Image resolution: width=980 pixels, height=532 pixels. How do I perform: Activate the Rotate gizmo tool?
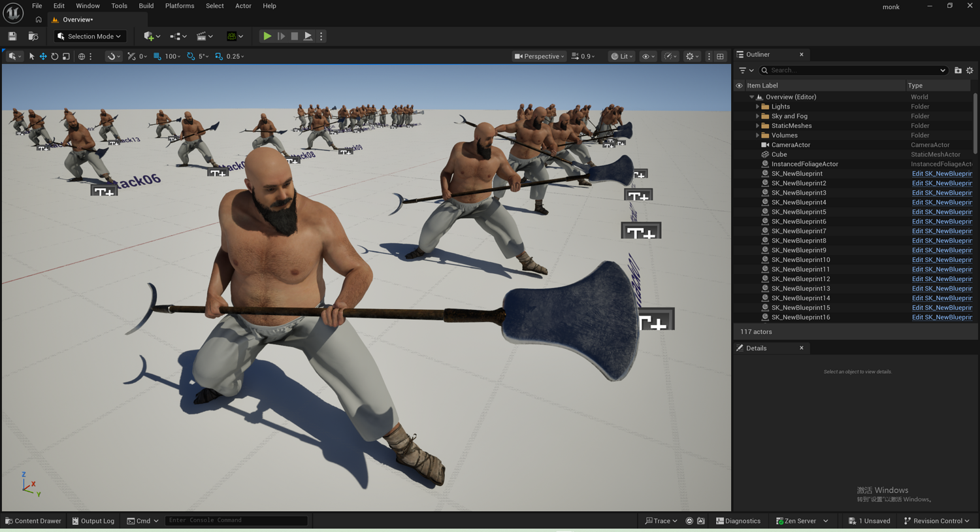tap(55, 56)
